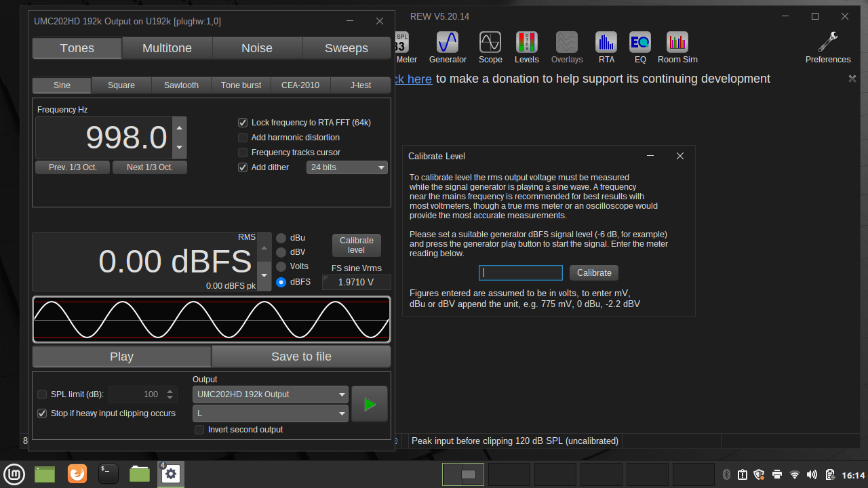This screenshot has height=488, width=868.
Task: Select the Volts level unit
Action: pyautogui.click(x=281, y=267)
